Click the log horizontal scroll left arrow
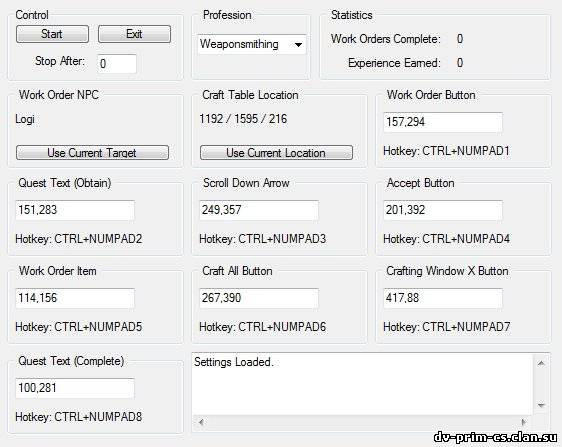Image resolution: width=562 pixels, height=447 pixels. tap(201, 422)
